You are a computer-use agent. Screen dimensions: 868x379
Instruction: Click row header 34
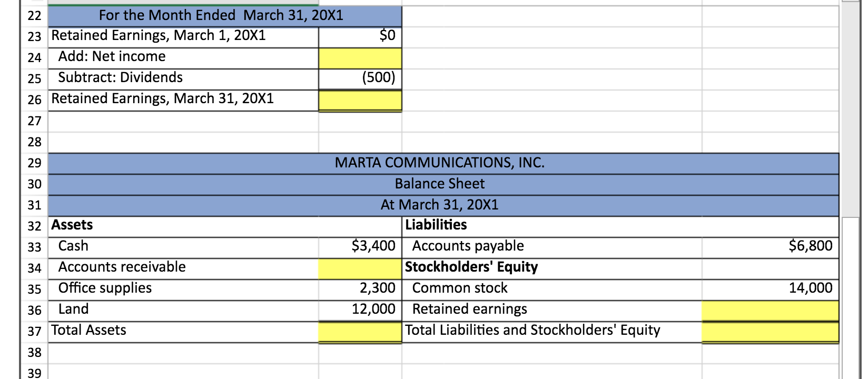(34, 268)
